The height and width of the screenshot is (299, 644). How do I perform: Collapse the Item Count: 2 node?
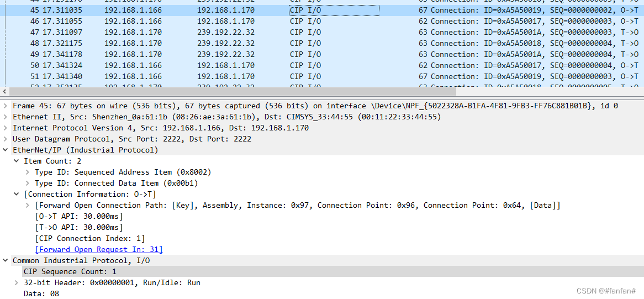coord(16,161)
